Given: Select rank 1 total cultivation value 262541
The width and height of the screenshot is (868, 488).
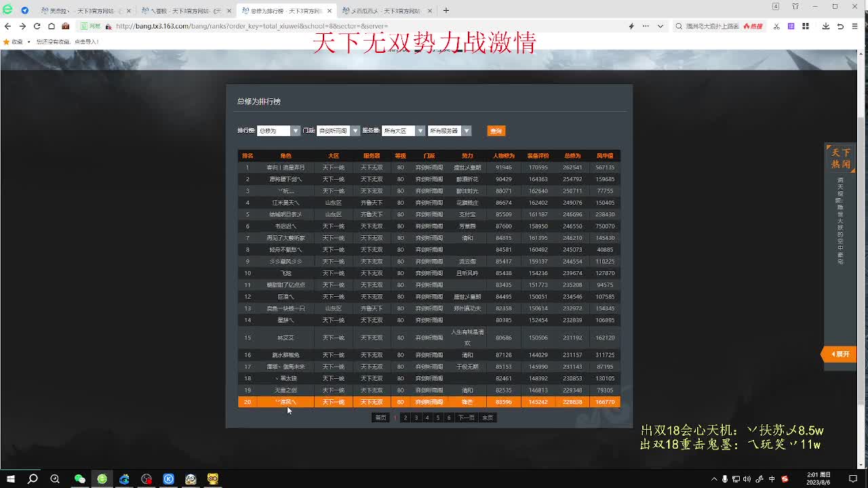Looking at the screenshot, I should click(x=572, y=167).
